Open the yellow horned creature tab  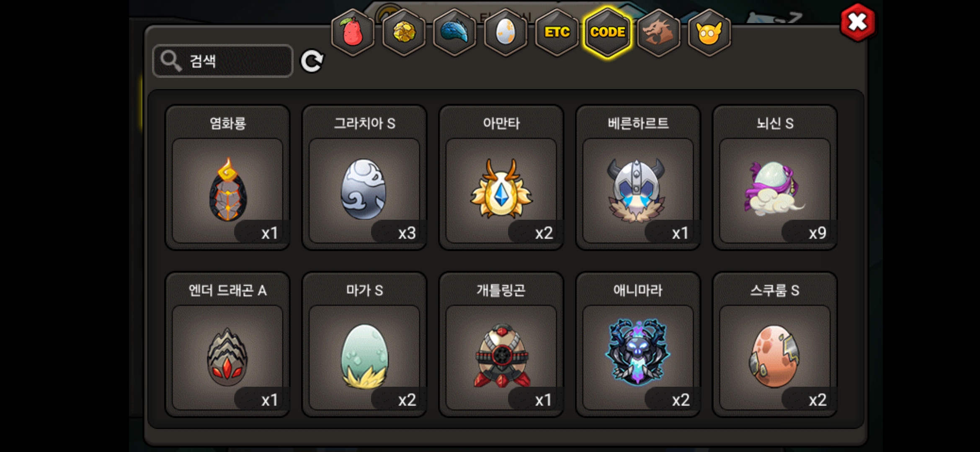point(709,32)
